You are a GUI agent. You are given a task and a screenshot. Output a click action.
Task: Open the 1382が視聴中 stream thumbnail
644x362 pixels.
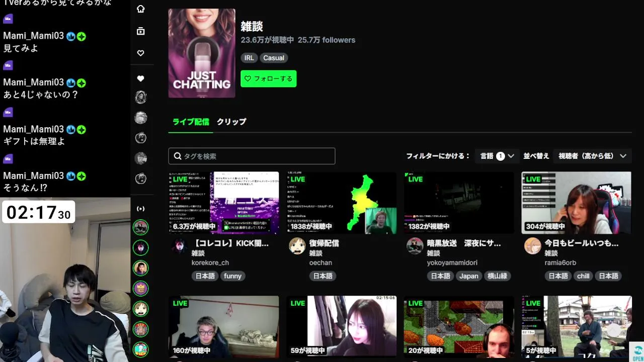(459, 203)
